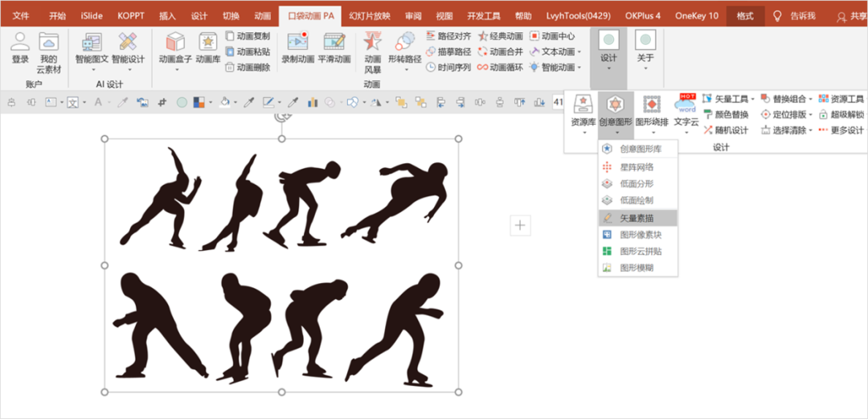868x419 pixels.
Task: Collapse the 创意图形 dropdown button
Action: tap(616, 115)
